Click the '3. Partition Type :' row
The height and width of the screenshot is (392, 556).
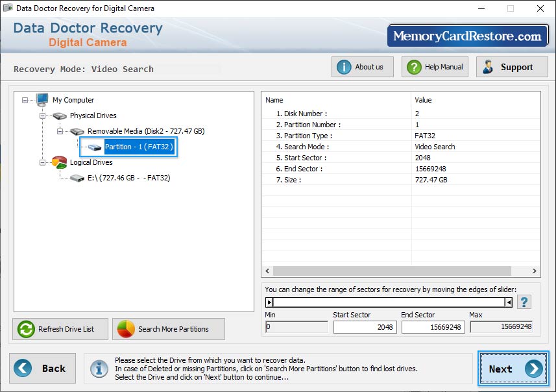[x=401, y=136]
